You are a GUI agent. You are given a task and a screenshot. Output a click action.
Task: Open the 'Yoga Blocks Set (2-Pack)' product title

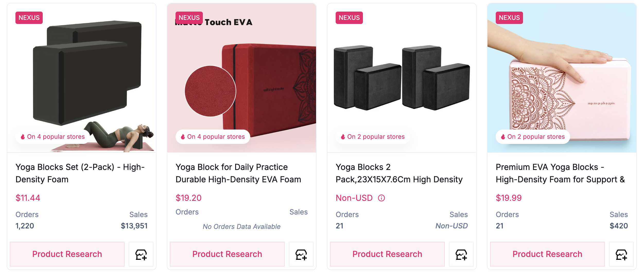tap(80, 173)
